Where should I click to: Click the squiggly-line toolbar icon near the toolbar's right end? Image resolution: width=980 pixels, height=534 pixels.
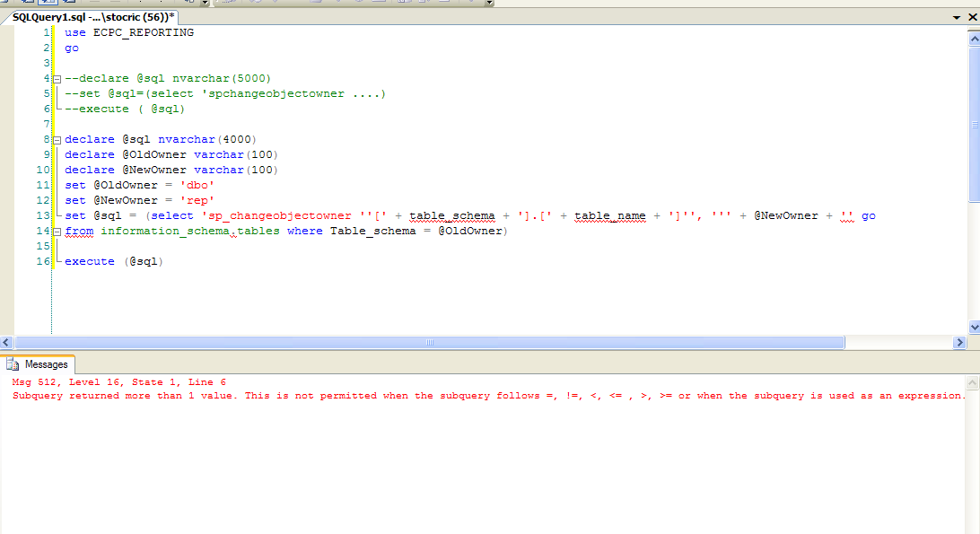click(227, 4)
